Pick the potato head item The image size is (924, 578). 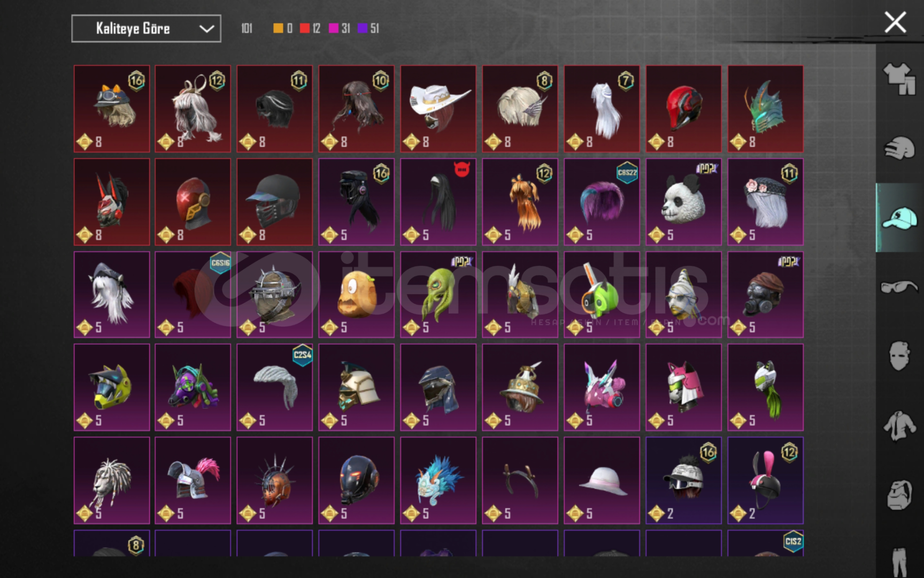pos(356,294)
